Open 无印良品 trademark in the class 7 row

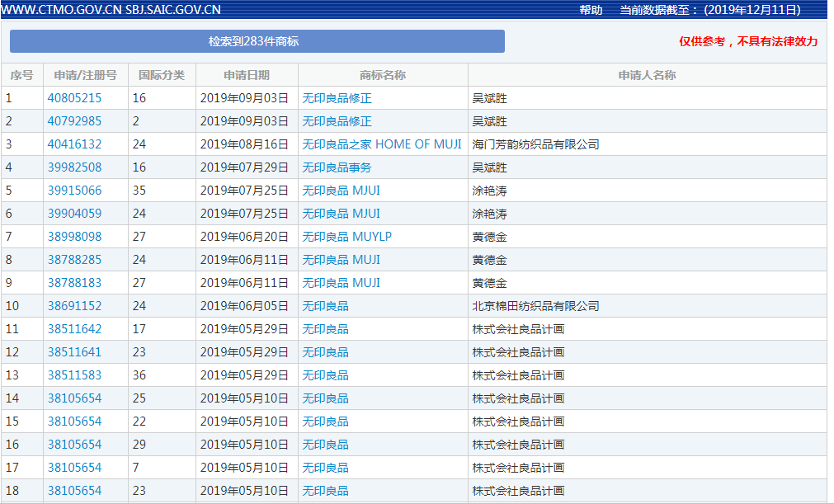[x=326, y=468]
